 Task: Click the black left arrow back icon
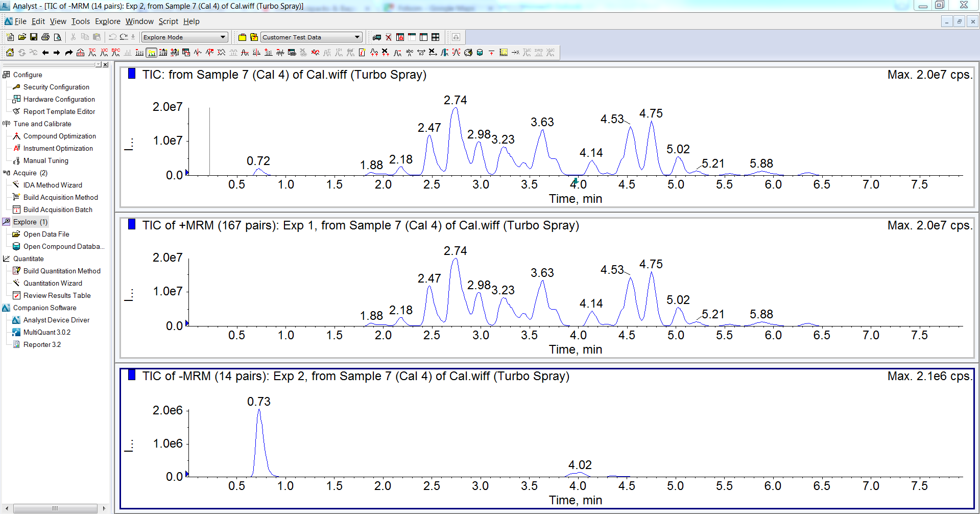(x=45, y=53)
